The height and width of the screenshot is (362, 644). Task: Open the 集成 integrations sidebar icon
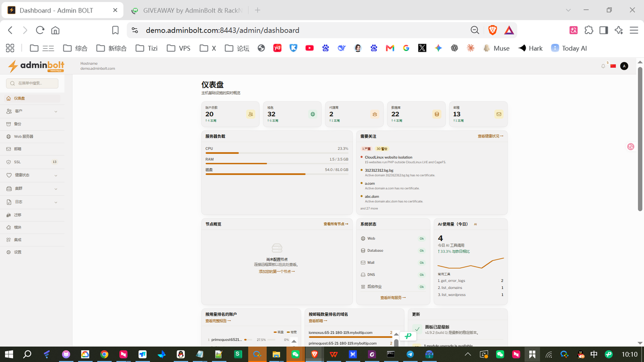point(9,240)
